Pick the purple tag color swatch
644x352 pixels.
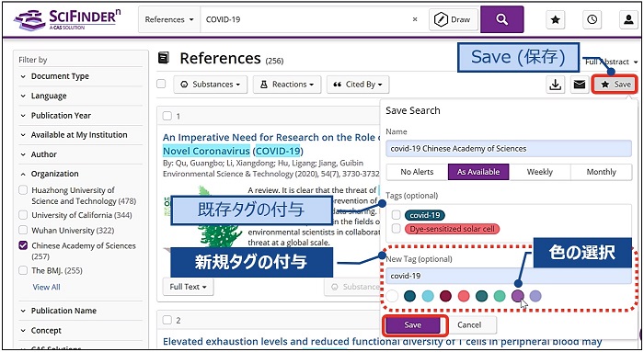coord(517,296)
